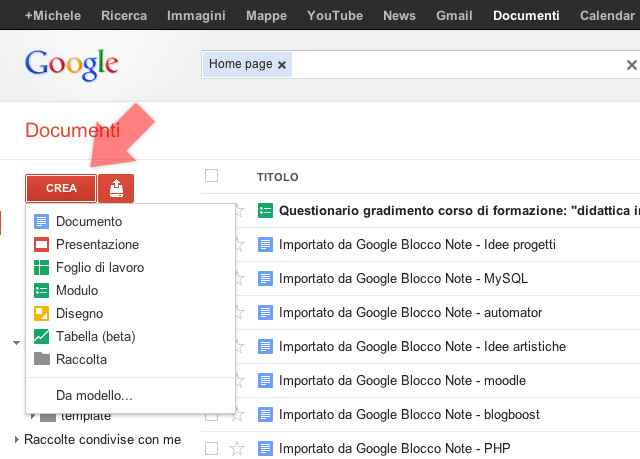Image resolution: width=640 pixels, height=459 pixels.
Task: Expand the template folder tree item
Action: [33, 417]
